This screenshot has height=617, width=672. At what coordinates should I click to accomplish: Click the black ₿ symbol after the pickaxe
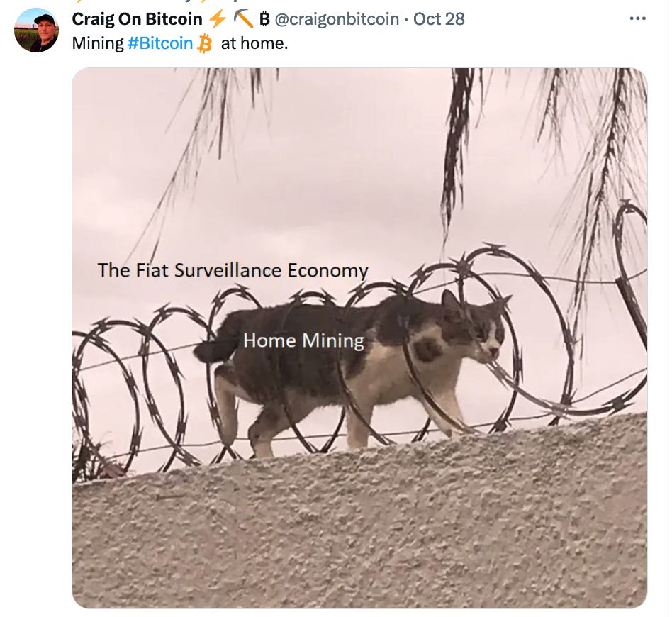coord(264,19)
